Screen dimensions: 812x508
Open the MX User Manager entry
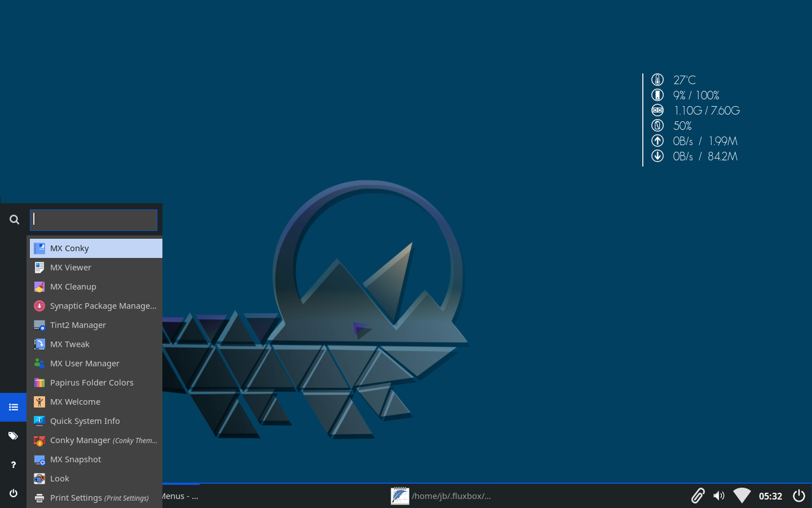[x=96, y=363]
